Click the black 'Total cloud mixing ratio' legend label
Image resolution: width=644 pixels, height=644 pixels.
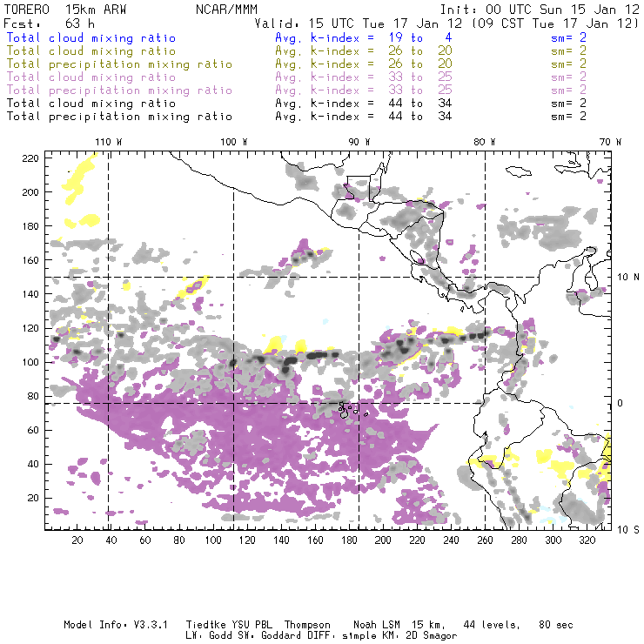(91, 103)
